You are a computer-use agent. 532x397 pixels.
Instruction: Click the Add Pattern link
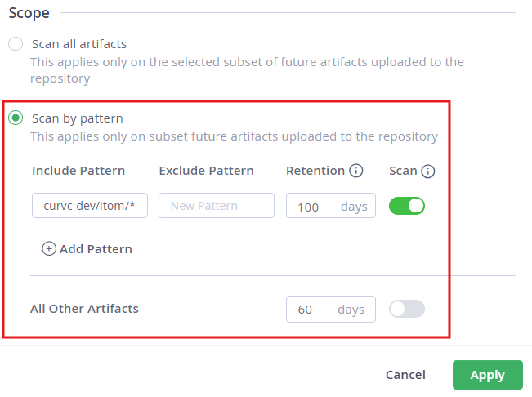click(96, 248)
